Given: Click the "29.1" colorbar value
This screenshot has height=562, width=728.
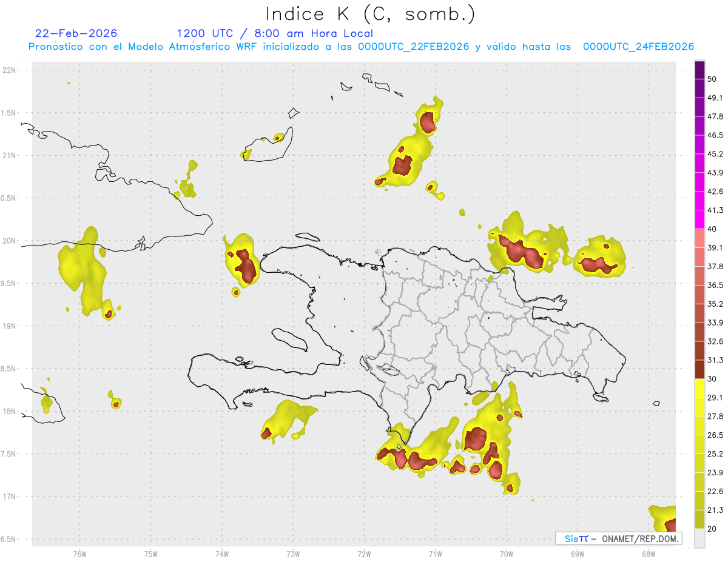Looking at the screenshot, I should (715, 398).
